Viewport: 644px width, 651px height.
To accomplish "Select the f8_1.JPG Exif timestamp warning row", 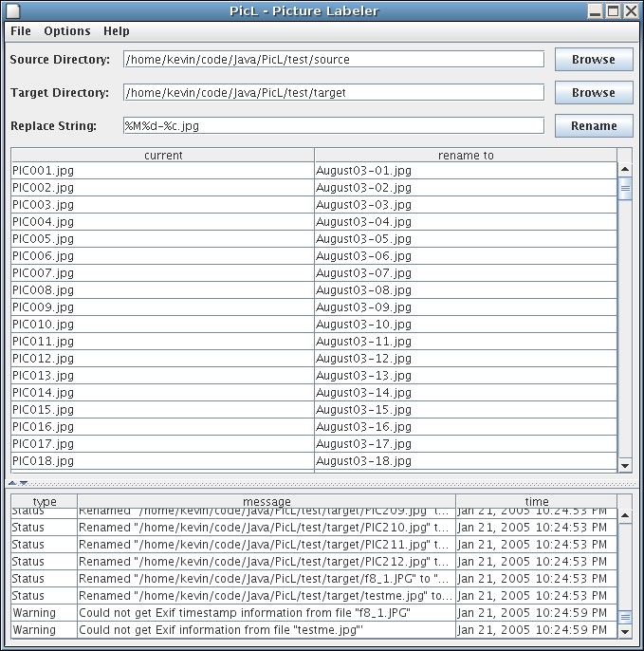I will tap(266, 613).
